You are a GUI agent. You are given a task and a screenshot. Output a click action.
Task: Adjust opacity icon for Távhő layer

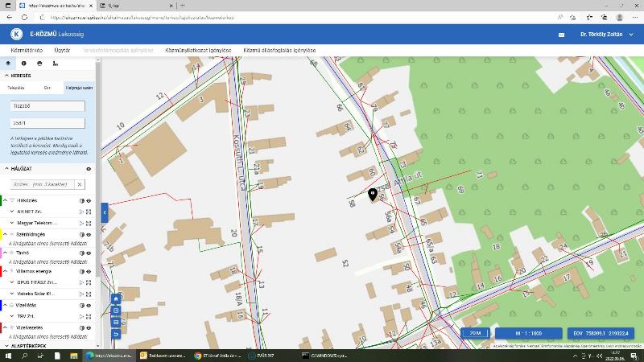82,253
